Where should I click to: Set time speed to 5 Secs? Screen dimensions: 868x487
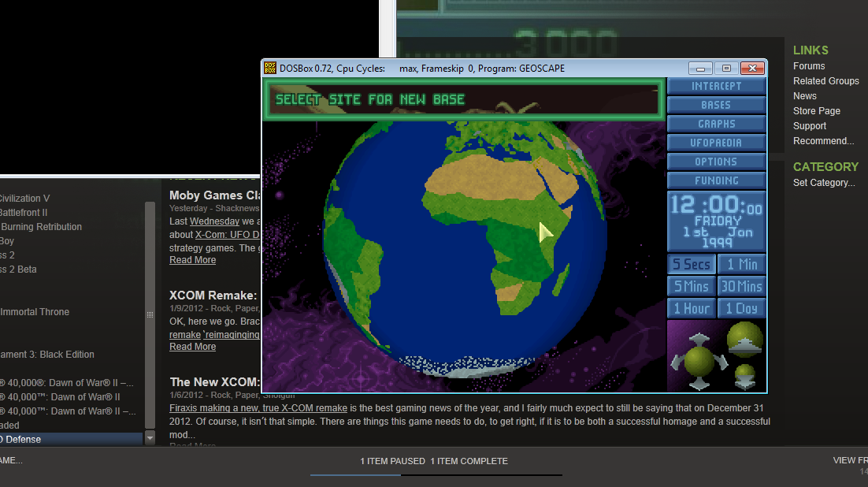coord(692,264)
